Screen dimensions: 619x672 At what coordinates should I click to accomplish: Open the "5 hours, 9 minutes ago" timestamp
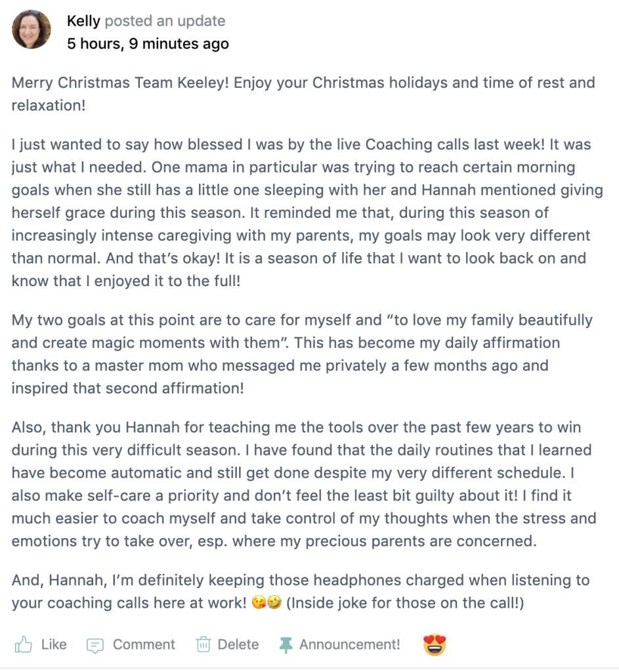[148, 44]
